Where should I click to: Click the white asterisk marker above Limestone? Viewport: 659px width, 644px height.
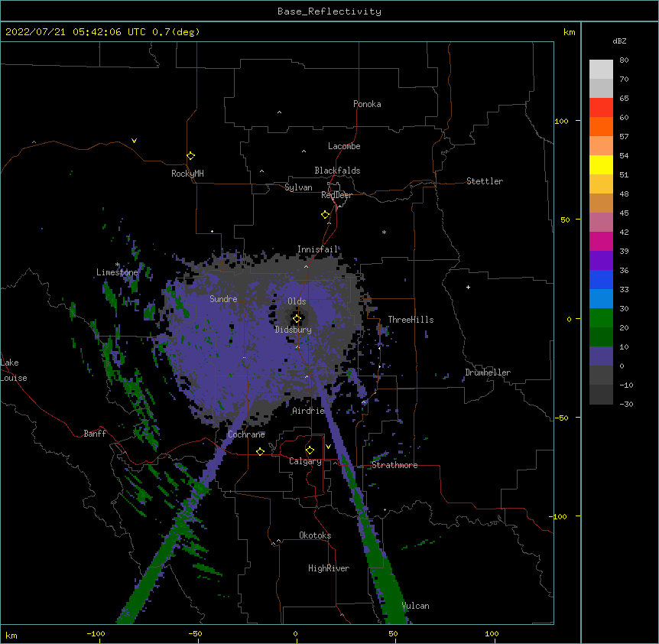(x=117, y=265)
